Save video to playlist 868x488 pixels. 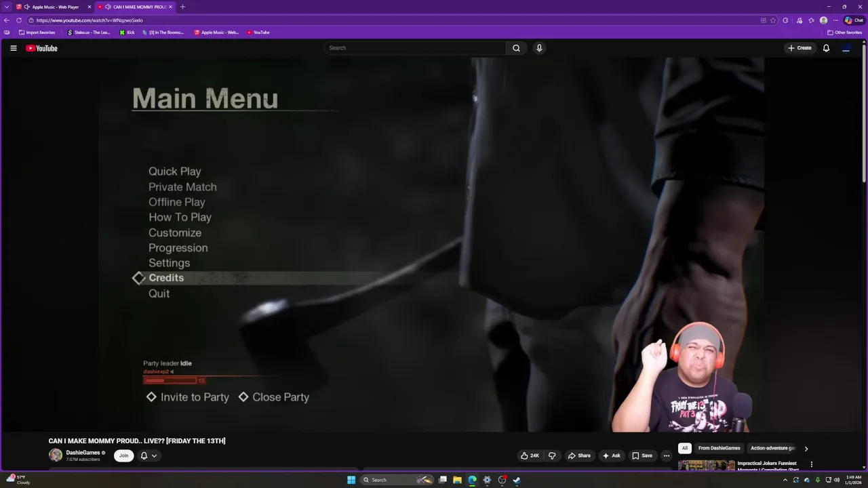tap(642, 455)
